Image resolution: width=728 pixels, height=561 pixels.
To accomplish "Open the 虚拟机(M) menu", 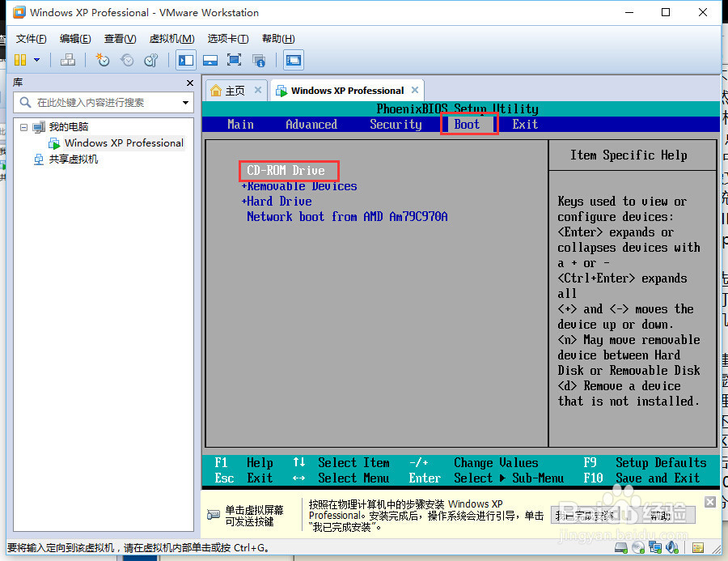I will point(172,38).
